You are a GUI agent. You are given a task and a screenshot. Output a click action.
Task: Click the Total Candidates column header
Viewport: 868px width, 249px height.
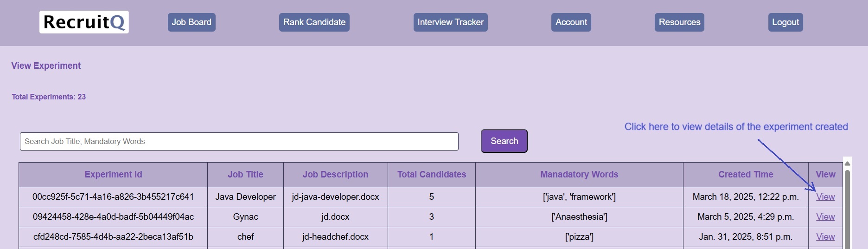point(432,175)
